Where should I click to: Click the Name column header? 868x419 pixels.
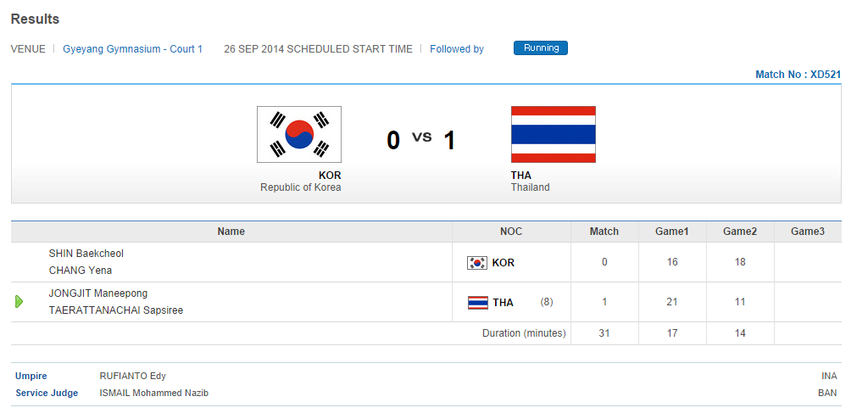[x=231, y=232]
